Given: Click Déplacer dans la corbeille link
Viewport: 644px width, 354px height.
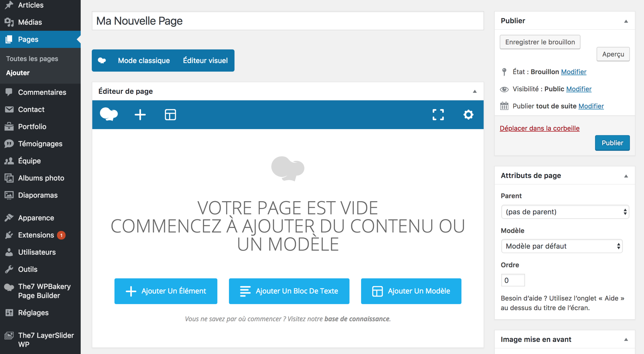Looking at the screenshot, I should pyautogui.click(x=539, y=128).
